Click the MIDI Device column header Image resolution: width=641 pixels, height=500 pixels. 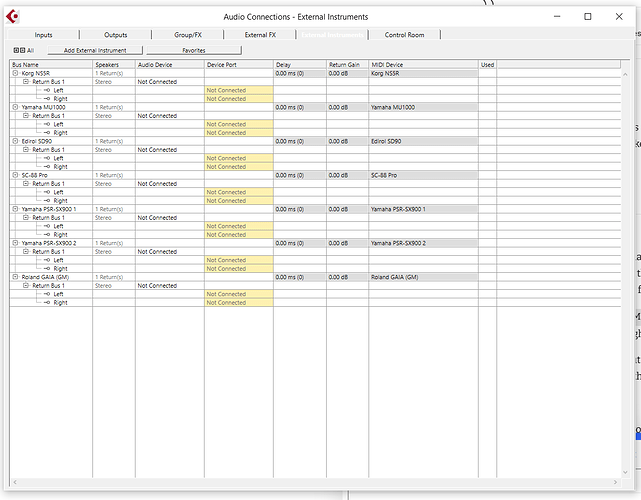point(424,65)
